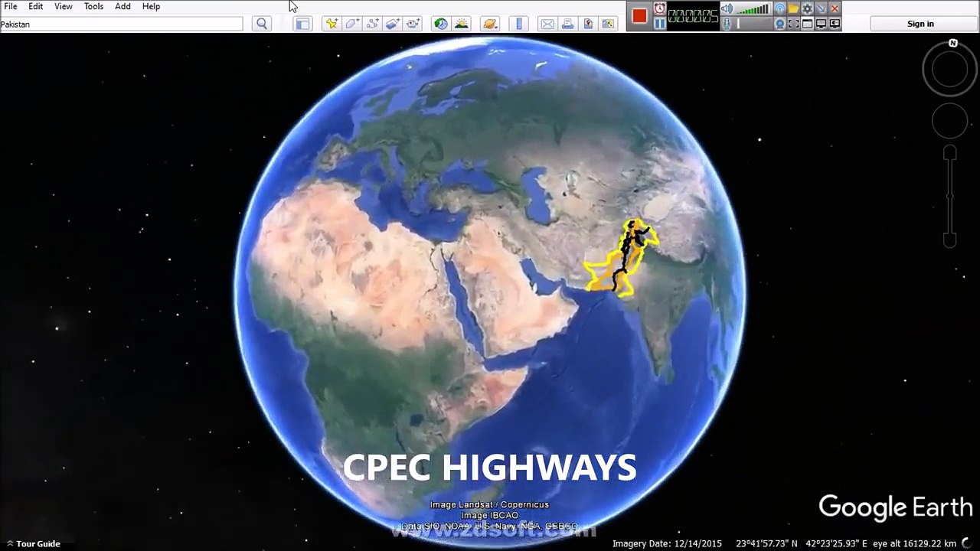Image resolution: width=980 pixels, height=551 pixels.
Task: Open recorder settings gear icon
Action: click(807, 8)
